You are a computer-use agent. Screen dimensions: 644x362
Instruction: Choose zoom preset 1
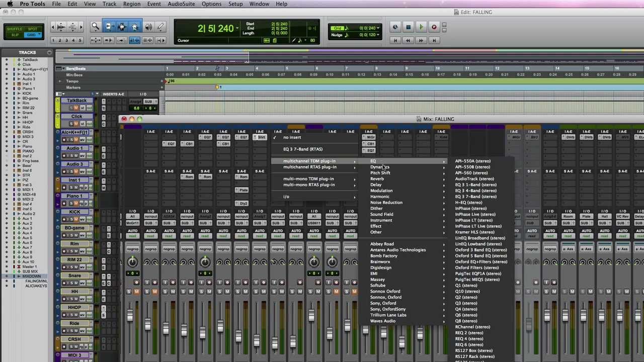[53, 40]
